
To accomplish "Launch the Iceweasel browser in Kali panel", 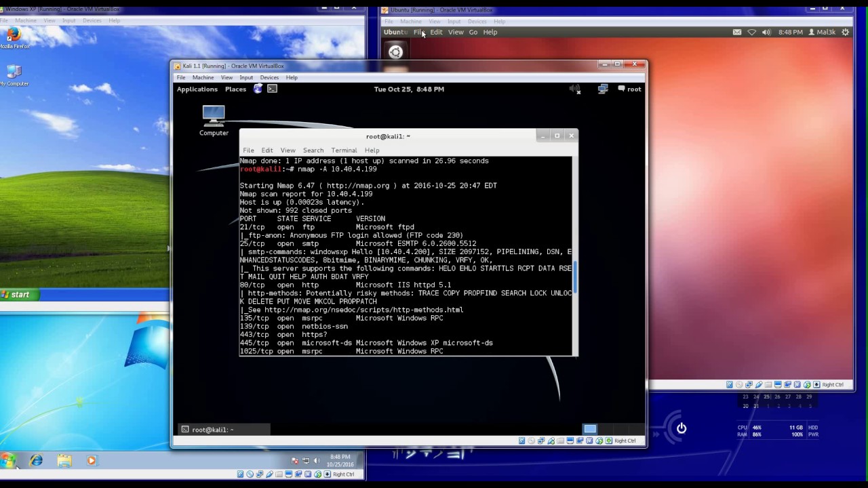I will click(258, 89).
